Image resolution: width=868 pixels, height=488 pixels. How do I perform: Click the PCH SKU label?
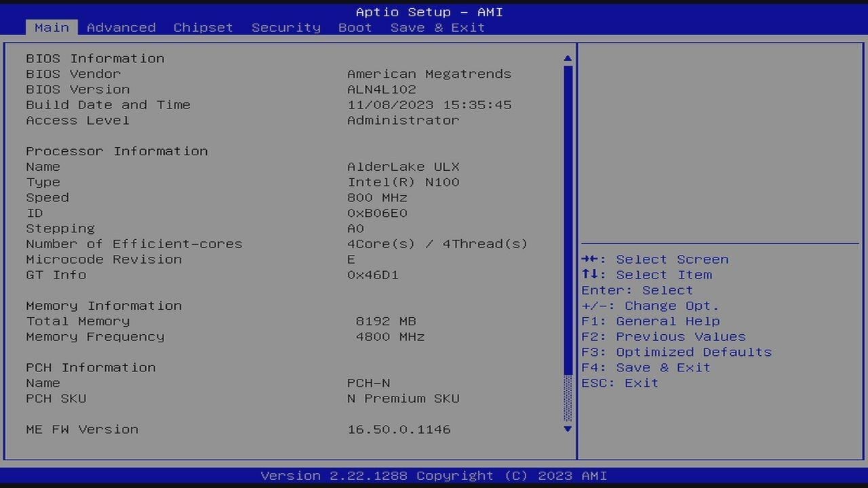[x=56, y=399]
